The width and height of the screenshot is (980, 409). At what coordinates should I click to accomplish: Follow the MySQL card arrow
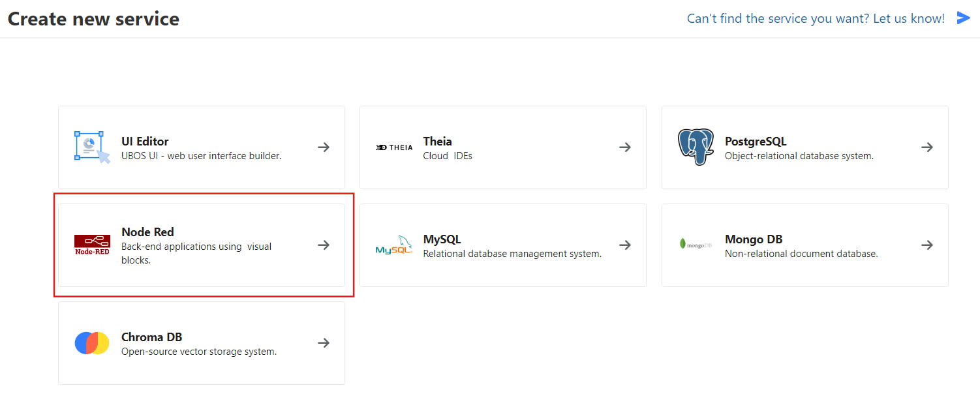coord(625,245)
